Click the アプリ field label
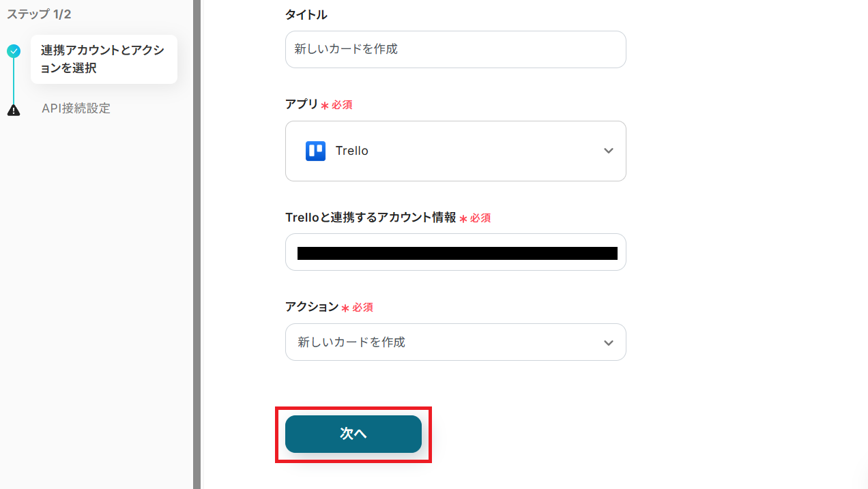This screenshot has height=489, width=868. pyautogui.click(x=302, y=104)
